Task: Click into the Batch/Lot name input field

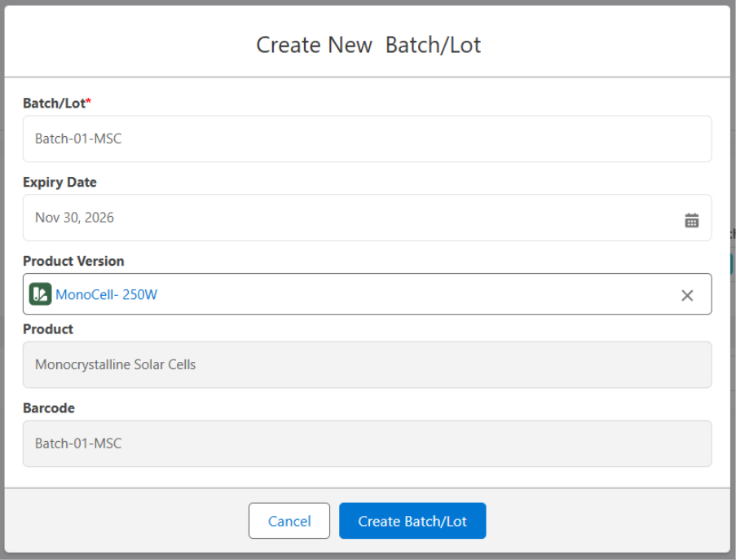Action: coord(367,139)
